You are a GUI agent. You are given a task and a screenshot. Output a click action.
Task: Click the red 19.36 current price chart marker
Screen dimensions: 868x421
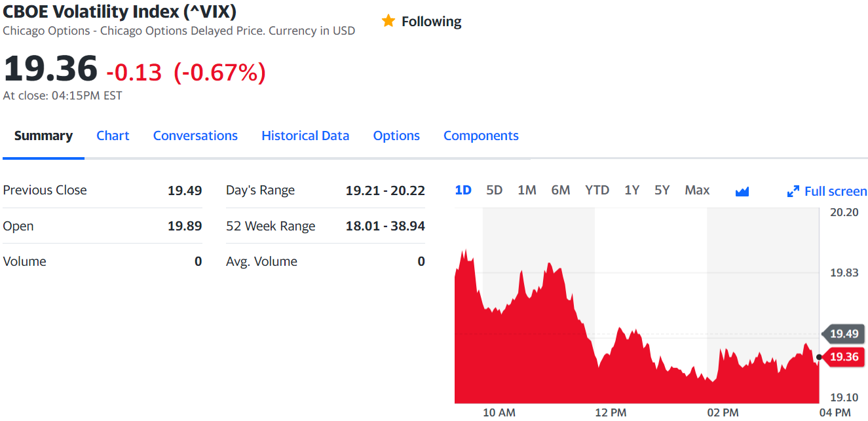coord(843,357)
